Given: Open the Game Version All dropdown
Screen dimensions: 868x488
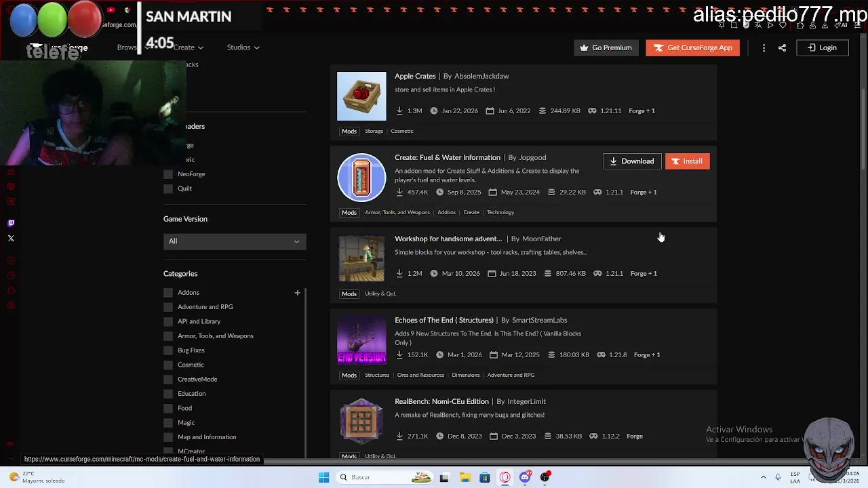Looking at the screenshot, I should 235,241.
